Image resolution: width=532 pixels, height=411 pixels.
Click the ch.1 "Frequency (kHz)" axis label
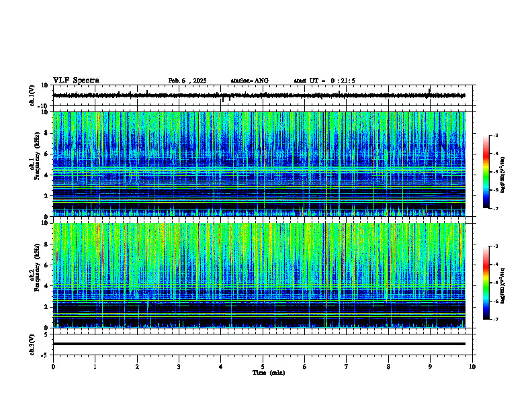[x=38, y=155]
